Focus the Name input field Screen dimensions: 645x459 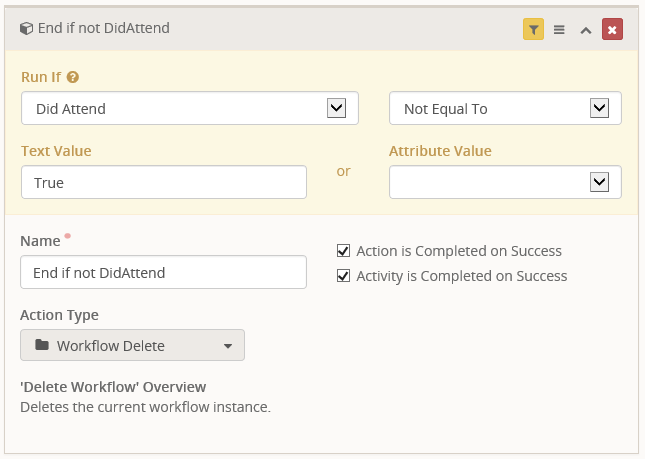point(163,272)
